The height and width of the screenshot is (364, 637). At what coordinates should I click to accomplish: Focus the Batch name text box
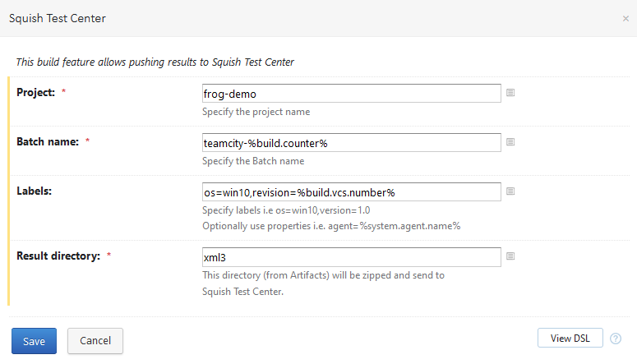[351, 142]
